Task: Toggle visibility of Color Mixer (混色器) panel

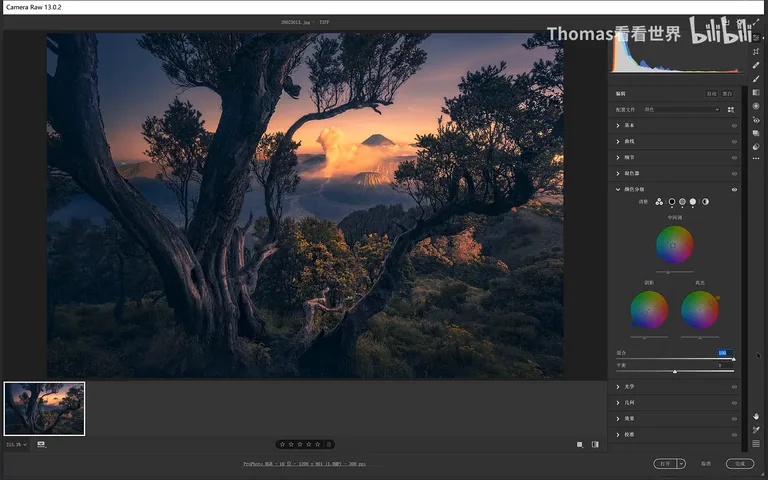Action: 734,173
